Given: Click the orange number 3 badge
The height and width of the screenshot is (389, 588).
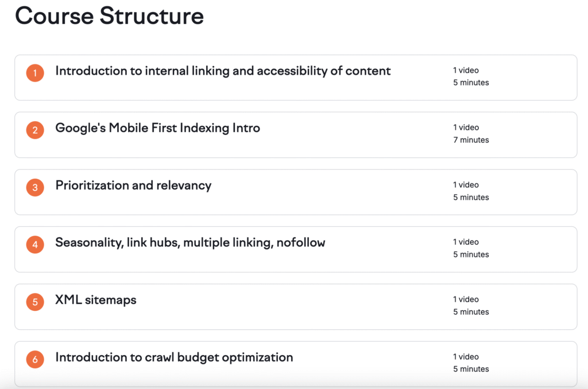Looking at the screenshot, I should pos(35,187).
